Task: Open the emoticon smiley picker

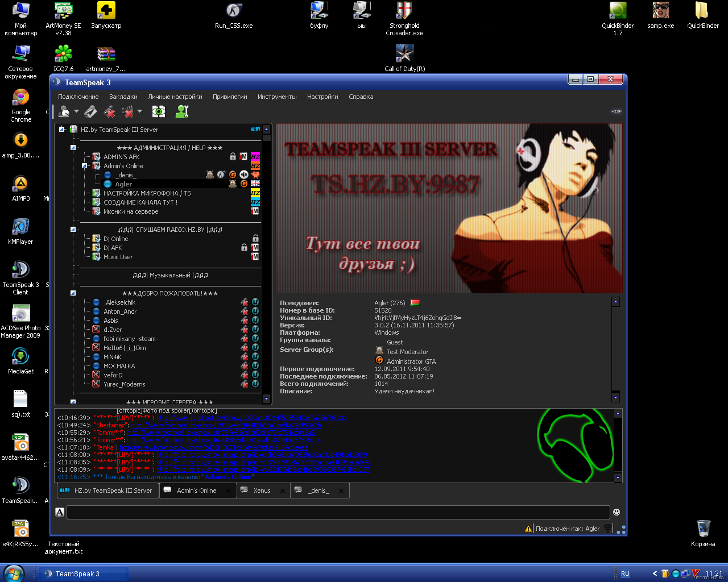Action: [616, 512]
